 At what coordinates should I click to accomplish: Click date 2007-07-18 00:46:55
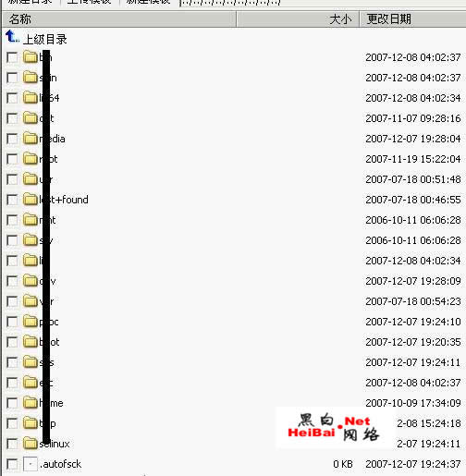point(413,200)
